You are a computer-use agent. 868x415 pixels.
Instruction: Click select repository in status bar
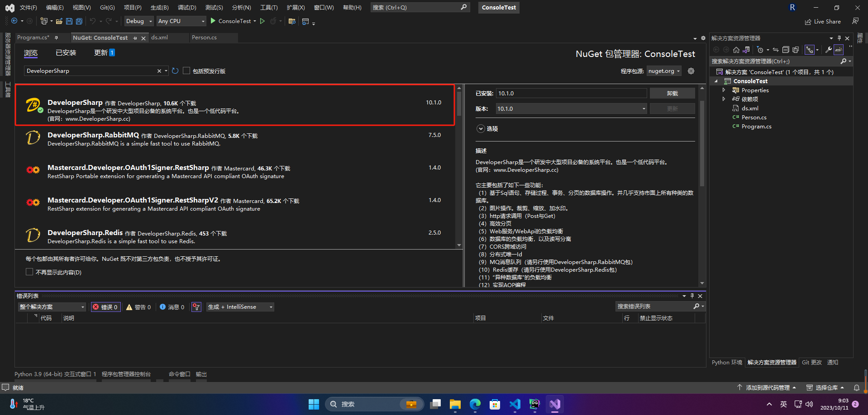point(826,387)
